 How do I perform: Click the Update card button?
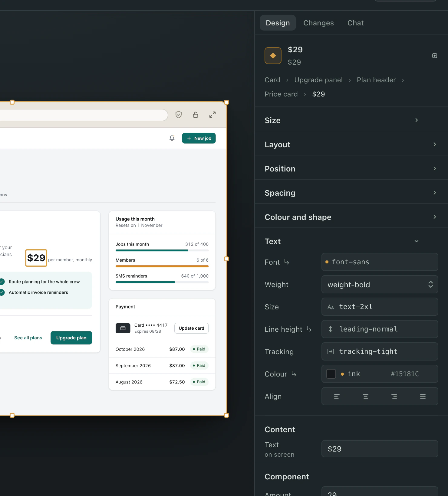[191, 328]
